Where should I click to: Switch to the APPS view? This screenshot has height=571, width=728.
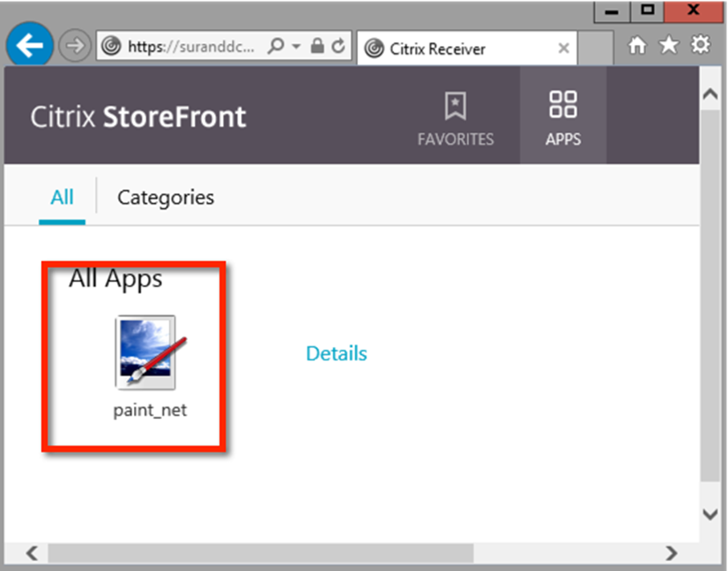pos(563,115)
